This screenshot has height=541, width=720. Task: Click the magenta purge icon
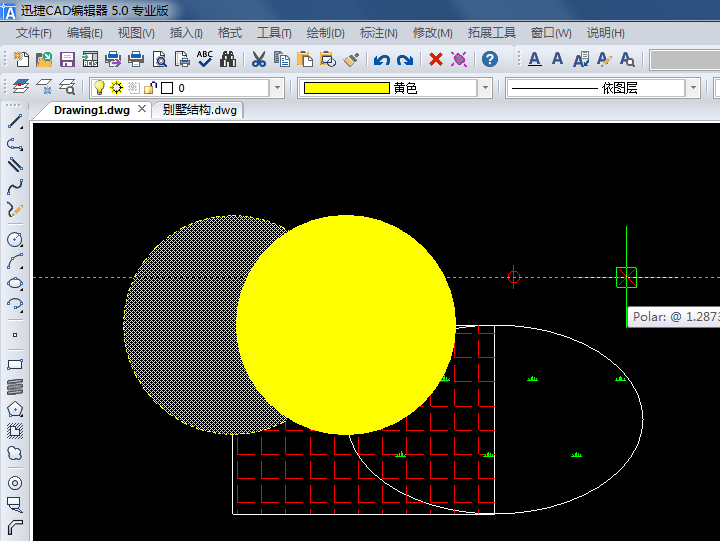click(459, 59)
